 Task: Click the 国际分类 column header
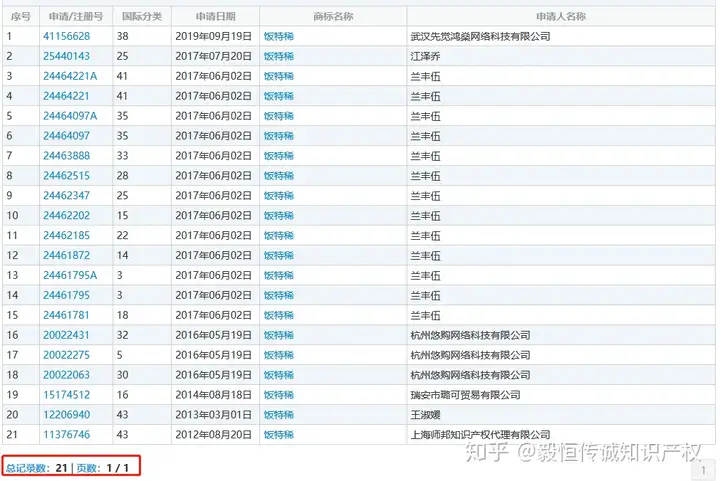(x=142, y=17)
